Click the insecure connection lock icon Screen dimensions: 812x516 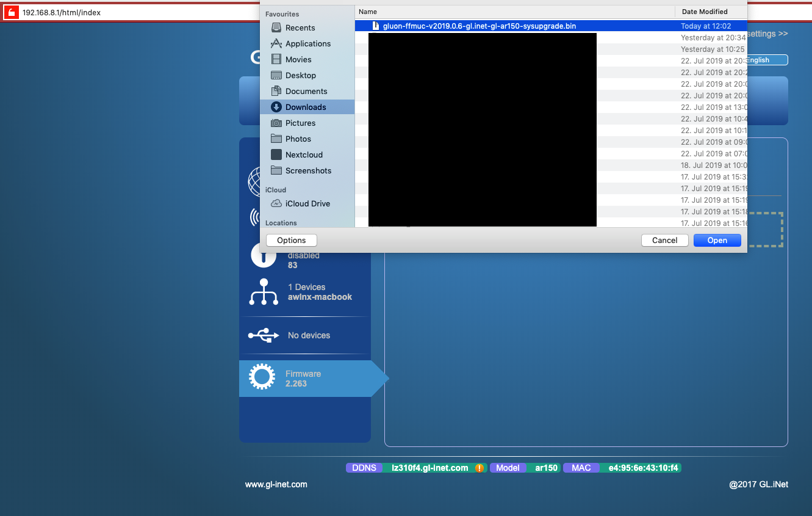[12, 12]
